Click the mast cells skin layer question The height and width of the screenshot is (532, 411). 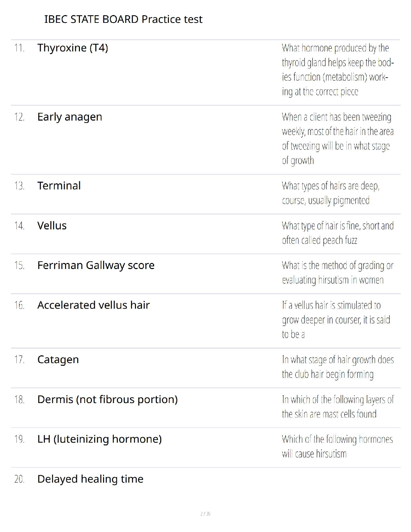click(337, 407)
